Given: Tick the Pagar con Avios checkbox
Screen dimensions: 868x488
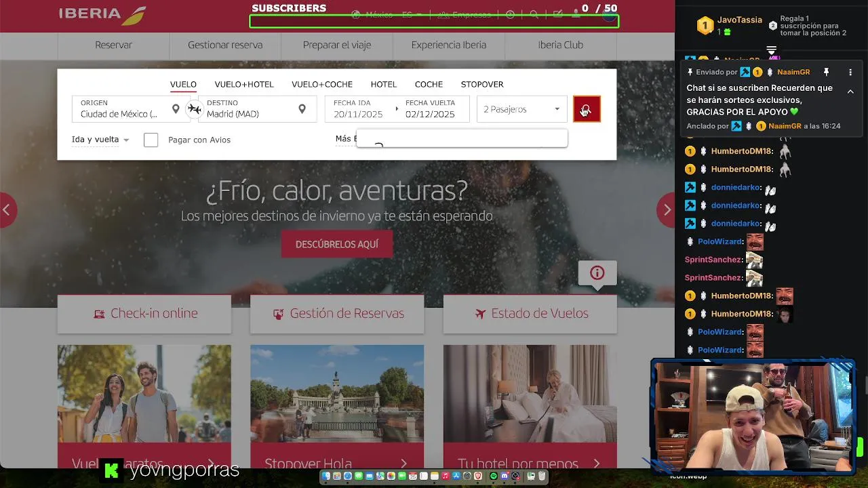Looking at the screenshot, I should pos(151,140).
